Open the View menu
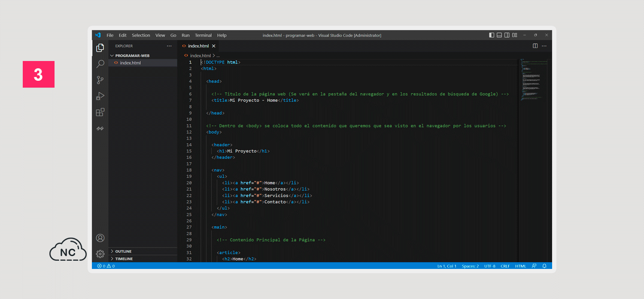 [x=160, y=35]
